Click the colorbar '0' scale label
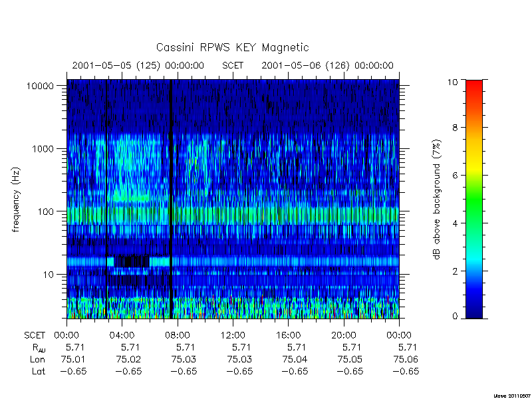Viewport: 532px width, 399px height. pos(455,317)
